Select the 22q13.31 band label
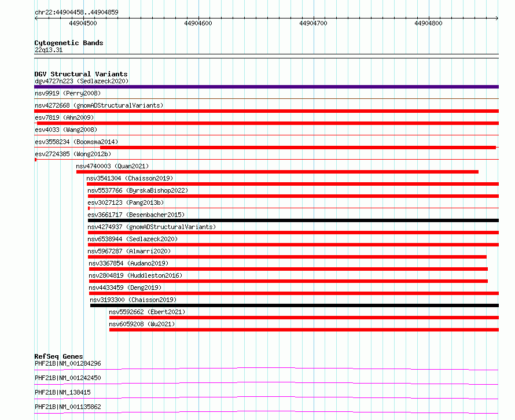Screen dimensions: 515x420 (x=49, y=50)
